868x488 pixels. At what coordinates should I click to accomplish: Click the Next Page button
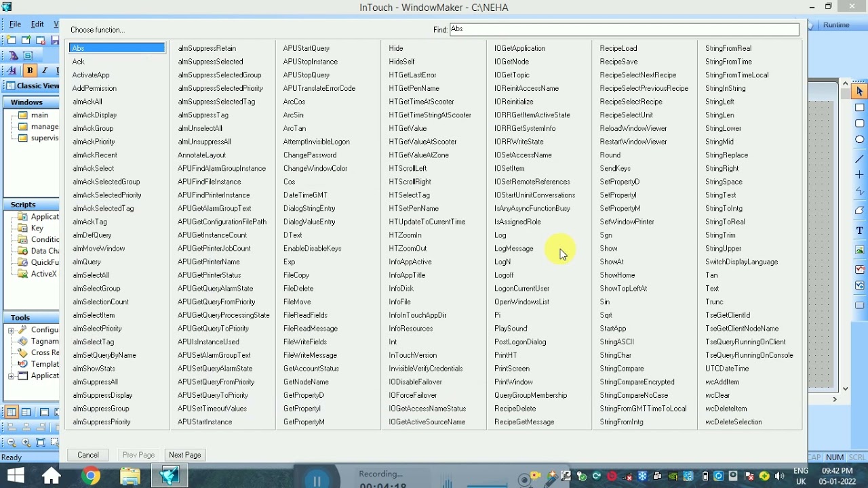[x=185, y=455]
